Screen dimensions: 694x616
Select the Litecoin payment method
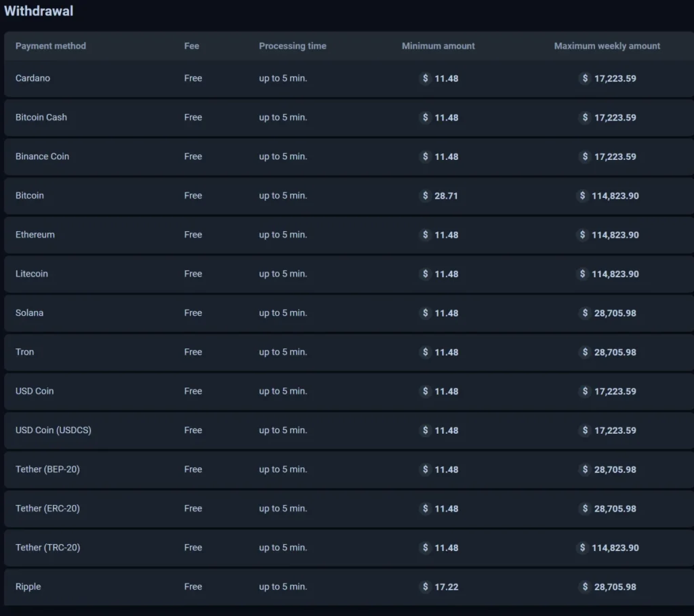tap(31, 274)
